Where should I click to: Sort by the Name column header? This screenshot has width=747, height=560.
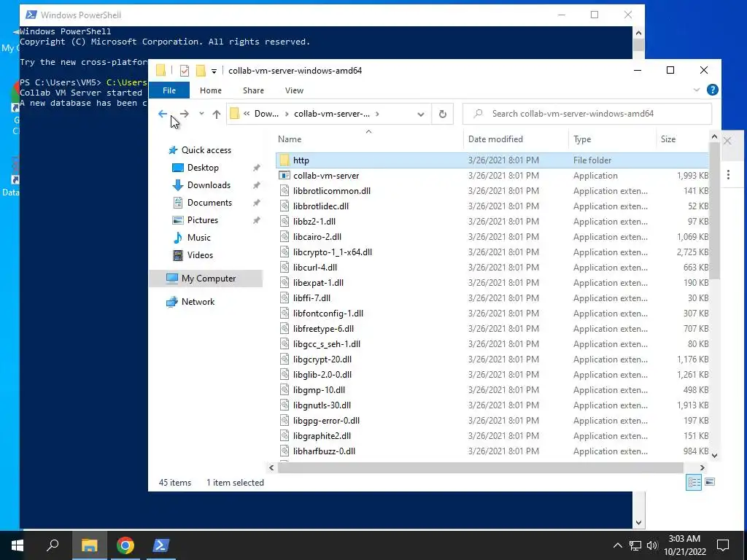pos(369,139)
